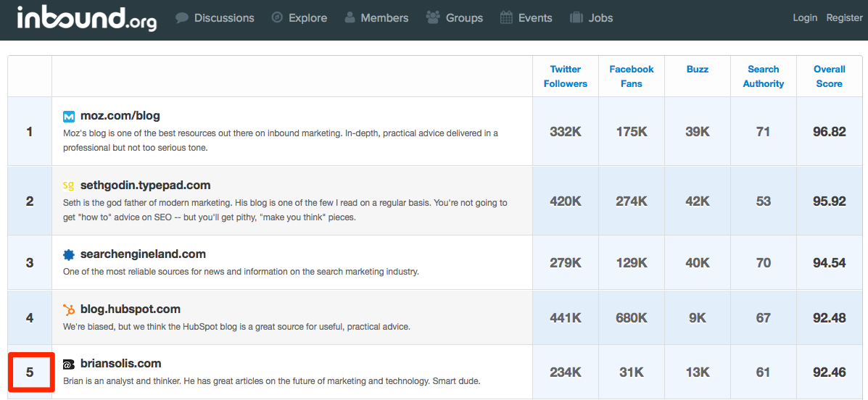Click rank number 3 cell

point(30,262)
